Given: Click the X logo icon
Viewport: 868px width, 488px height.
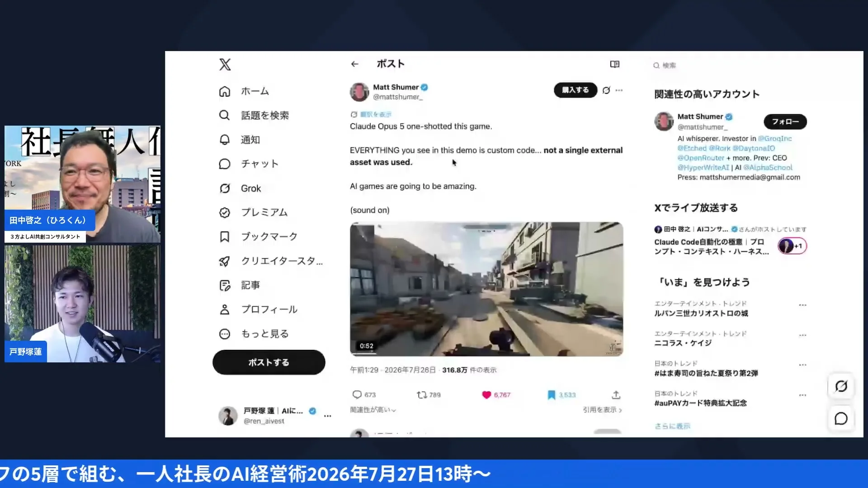Looking at the screenshot, I should tap(225, 65).
